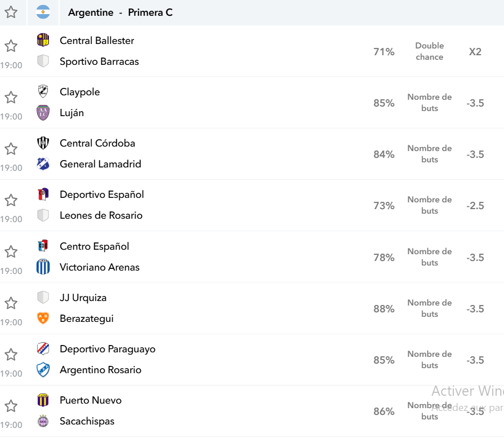
Task: Click the Berazategui orange crest
Action: pyautogui.click(x=43, y=318)
